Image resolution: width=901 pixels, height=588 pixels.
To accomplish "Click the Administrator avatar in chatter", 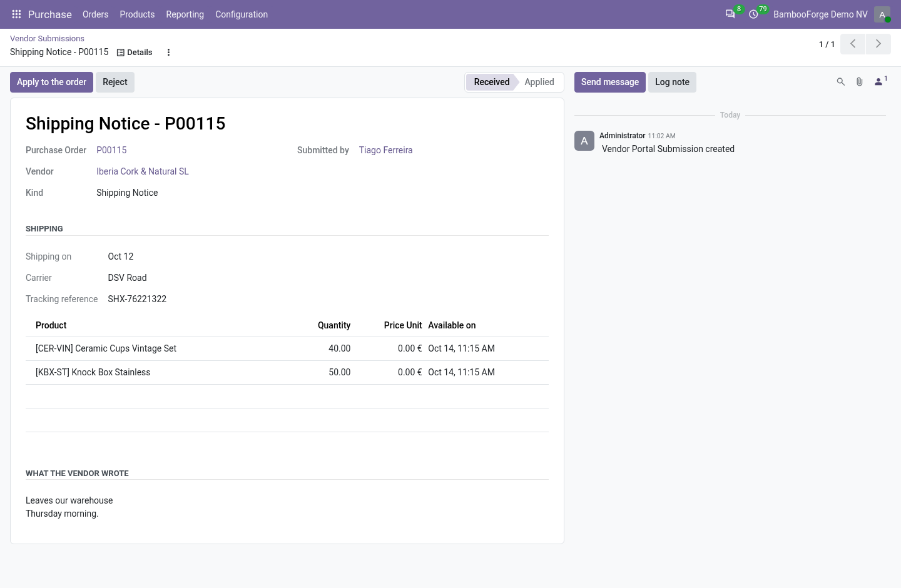I will coord(584,141).
